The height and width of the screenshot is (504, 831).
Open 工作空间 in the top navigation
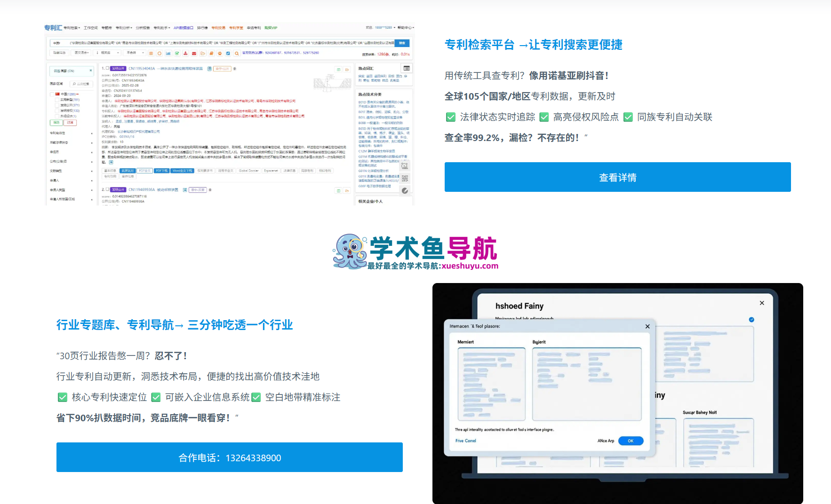point(91,28)
